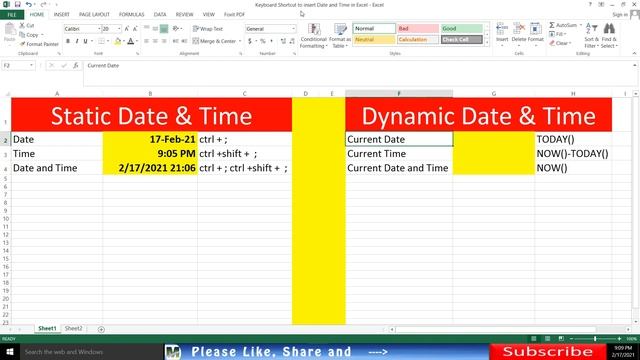This screenshot has width=640, height=360.
Task: Apply the Bad cell style
Action: click(418, 29)
